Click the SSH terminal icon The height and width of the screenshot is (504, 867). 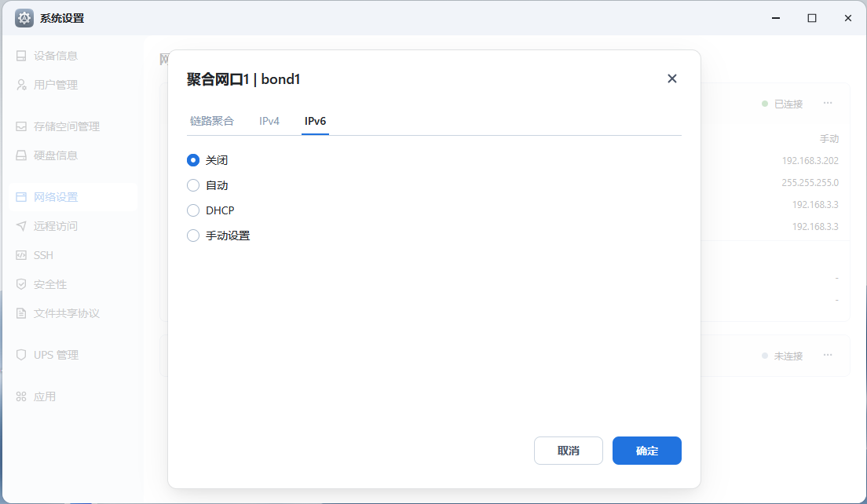tap(21, 255)
